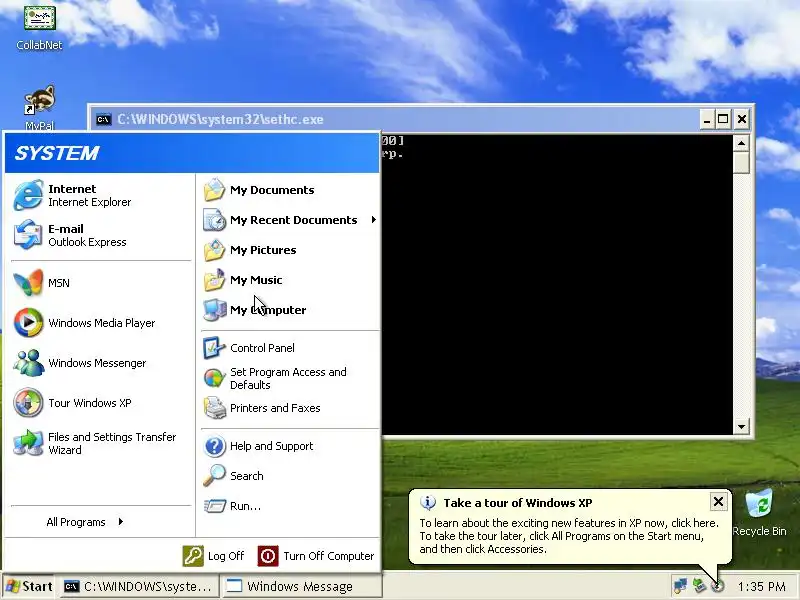Image resolution: width=800 pixels, height=600 pixels.
Task: Open the My Documents folder icon
Action: [214, 190]
